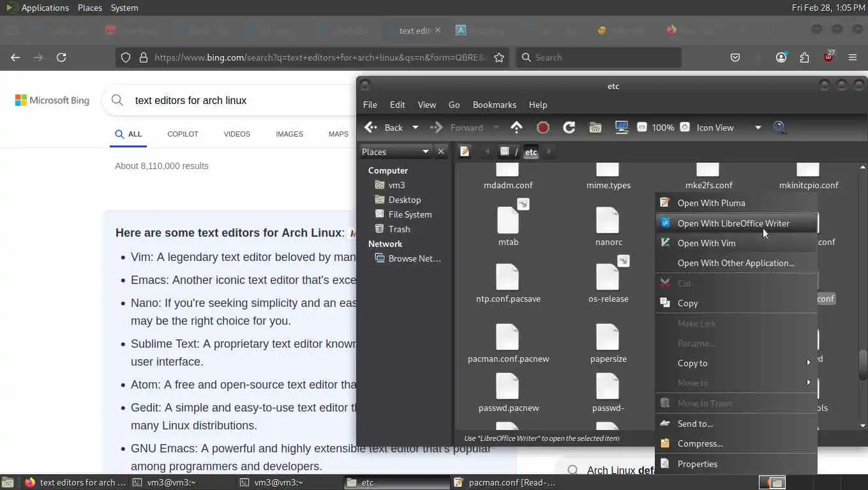Bookmark this page with the star icon

tap(499, 57)
